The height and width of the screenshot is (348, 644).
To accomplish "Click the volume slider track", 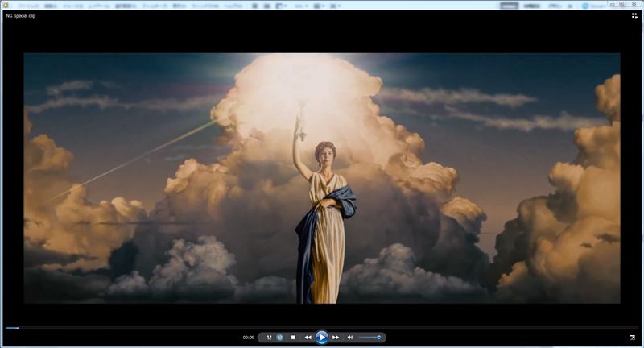I will coord(369,338).
